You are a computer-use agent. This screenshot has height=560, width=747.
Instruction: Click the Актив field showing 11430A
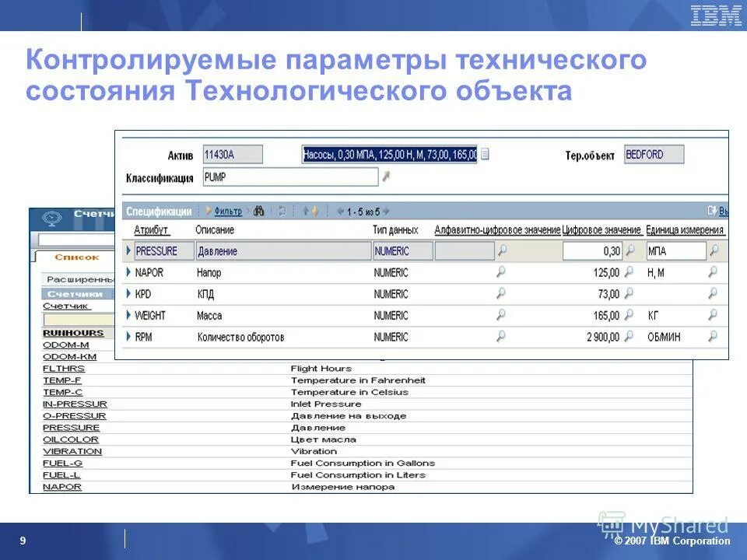pyautogui.click(x=233, y=154)
